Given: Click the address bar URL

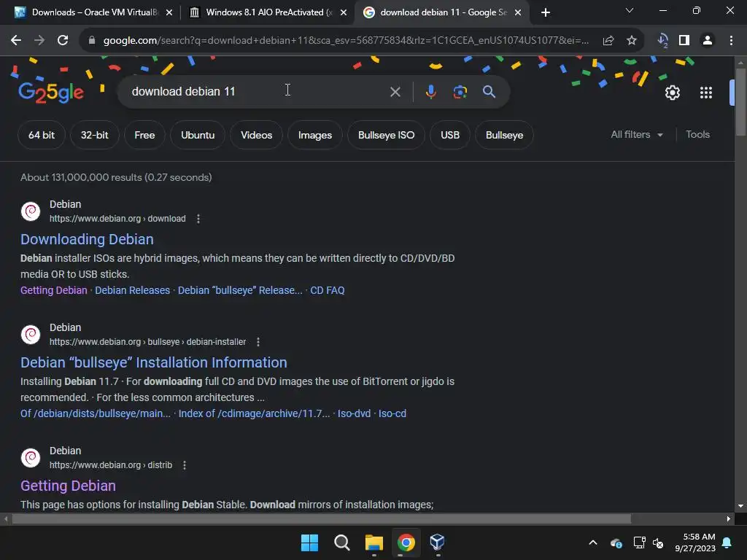Looking at the screenshot, I should coord(346,41).
